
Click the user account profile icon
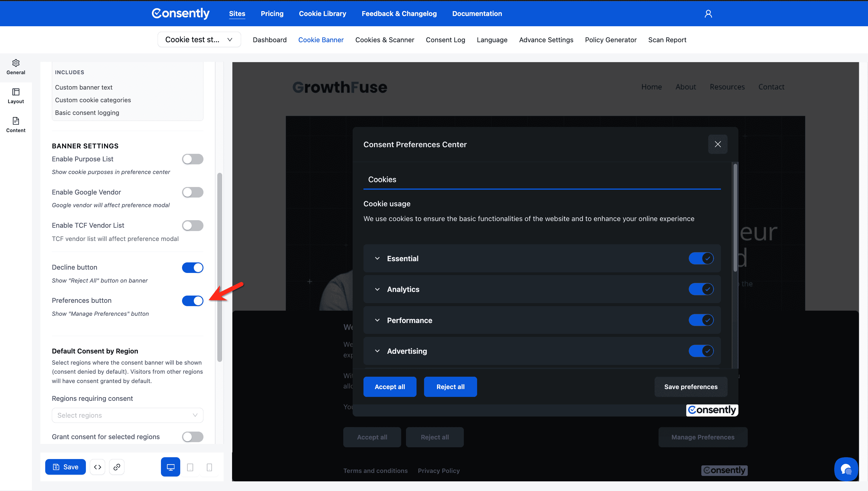pyautogui.click(x=708, y=14)
